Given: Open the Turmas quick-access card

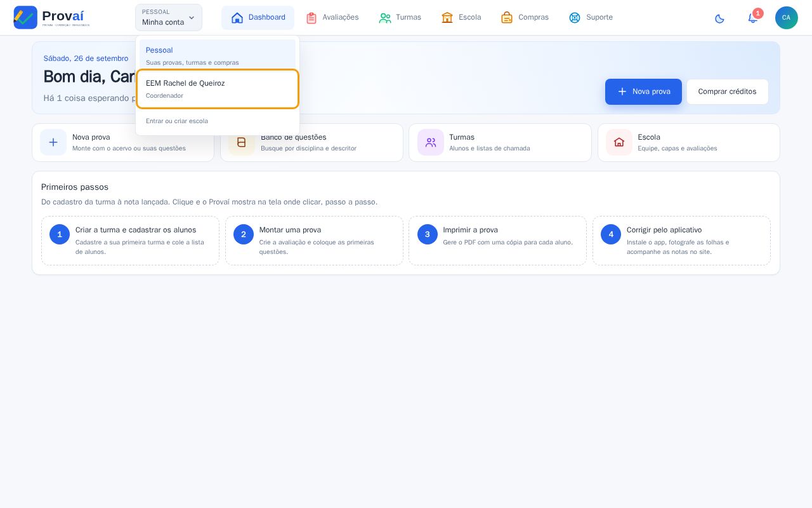Looking at the screenshot, I should point(500,142).
